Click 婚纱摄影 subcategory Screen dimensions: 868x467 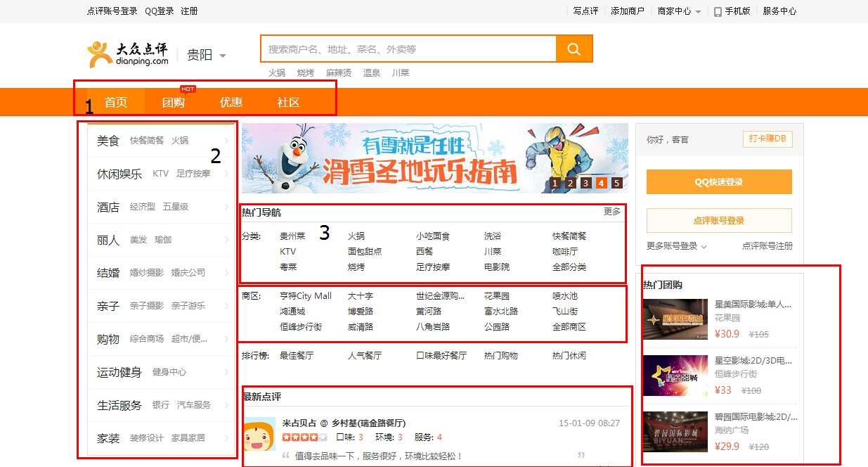[x=147, y=273]
